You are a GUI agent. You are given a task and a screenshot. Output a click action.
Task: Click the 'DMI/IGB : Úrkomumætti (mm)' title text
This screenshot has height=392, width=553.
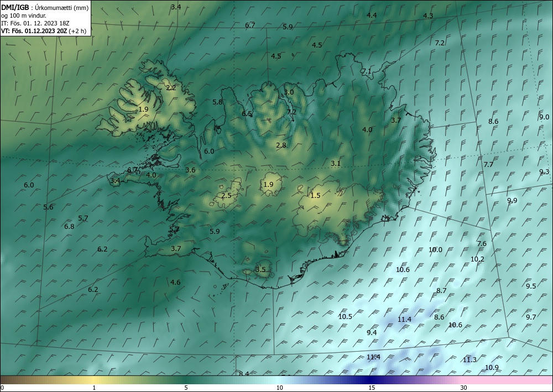45,7
